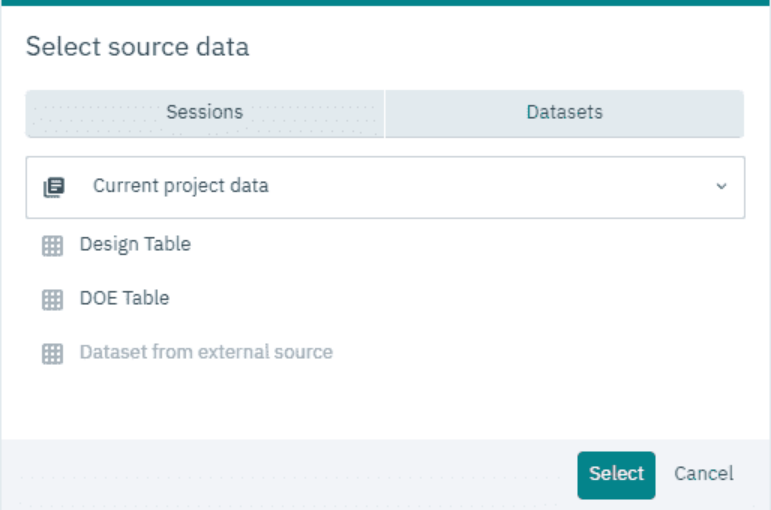Click the Select source data heading

point(138,47)
